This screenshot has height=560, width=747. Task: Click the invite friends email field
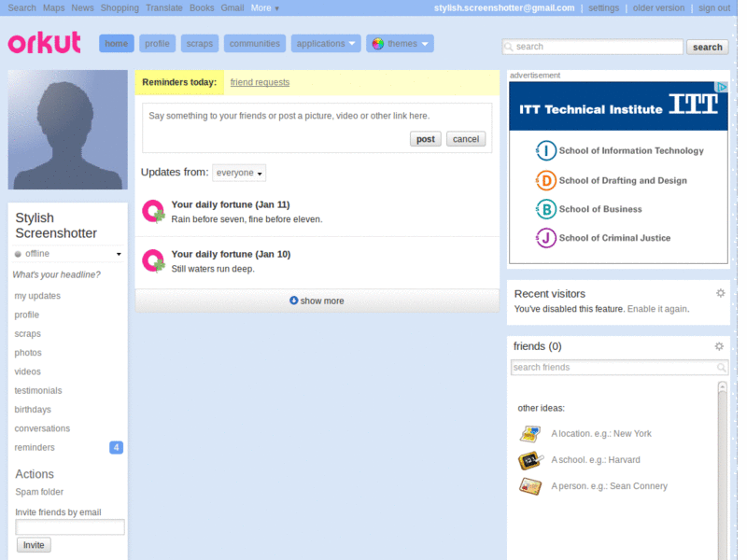coord(70,526)
